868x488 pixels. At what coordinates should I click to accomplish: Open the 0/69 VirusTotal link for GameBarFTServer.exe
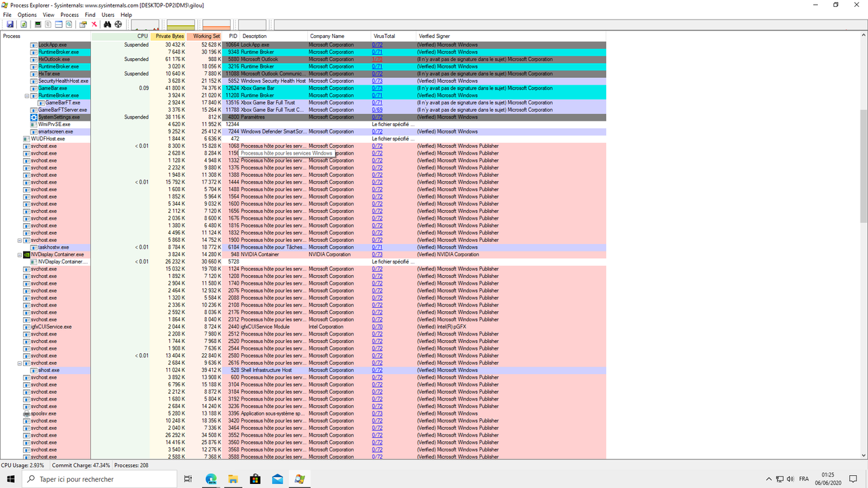(x=377, y=110)
